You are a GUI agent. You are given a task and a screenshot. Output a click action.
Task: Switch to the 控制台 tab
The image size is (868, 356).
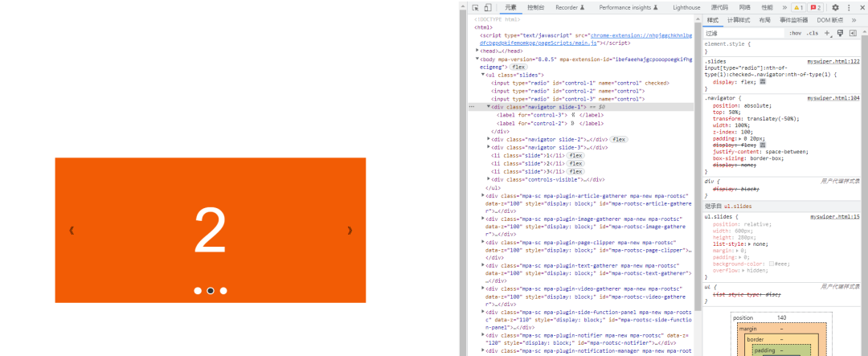(x=535, y=8)
